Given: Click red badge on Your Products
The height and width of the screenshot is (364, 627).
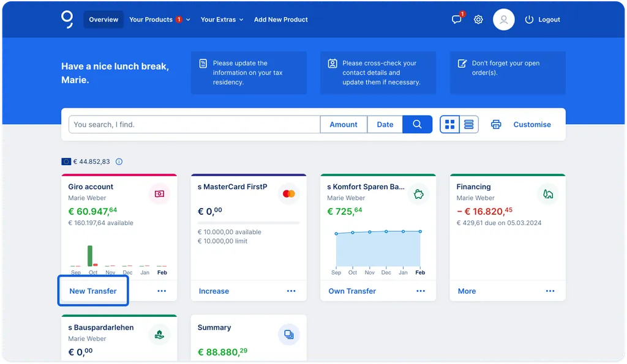Looking at the screenshot, I should (x=179, y=20).
